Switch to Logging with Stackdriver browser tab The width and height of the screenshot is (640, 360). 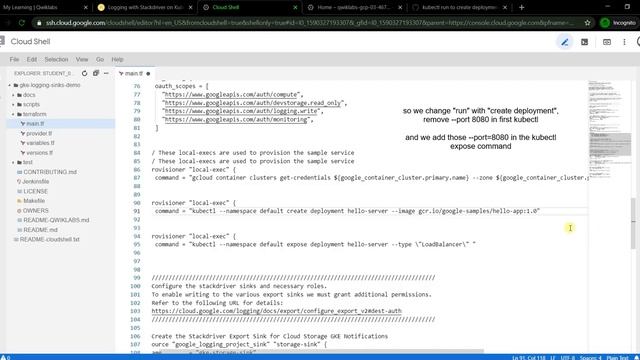tap(145, 7)
